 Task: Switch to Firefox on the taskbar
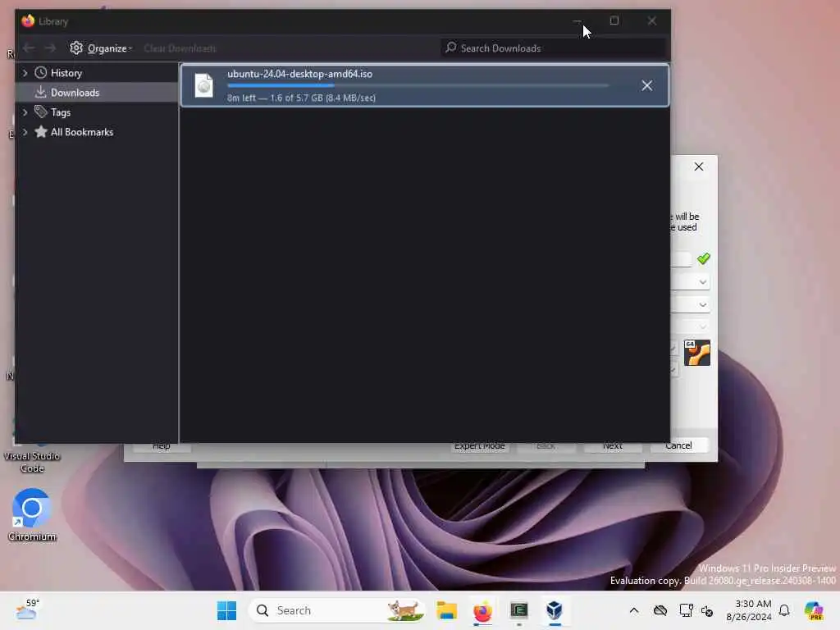point(482,610)
